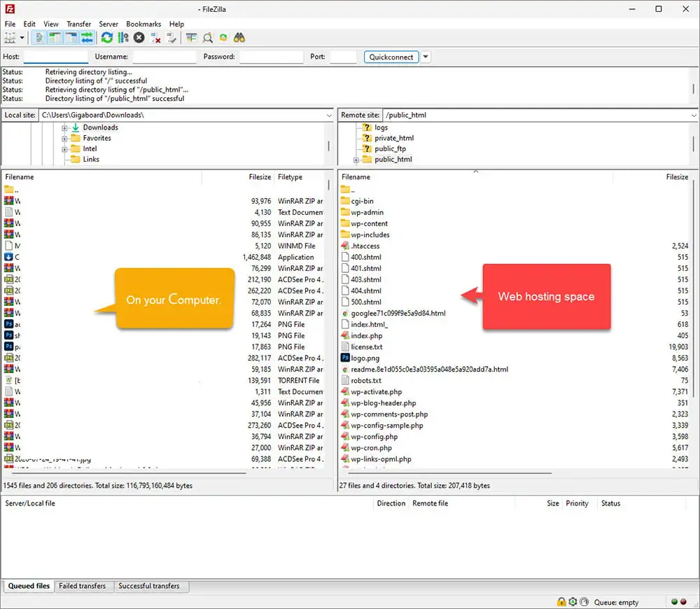Click the index.php file icon

click(345, 335)
